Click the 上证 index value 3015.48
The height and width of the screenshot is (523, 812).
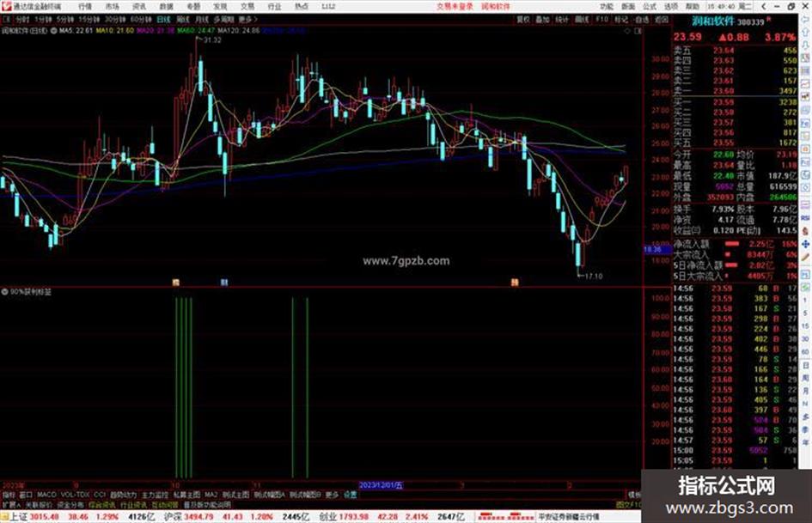44,517
